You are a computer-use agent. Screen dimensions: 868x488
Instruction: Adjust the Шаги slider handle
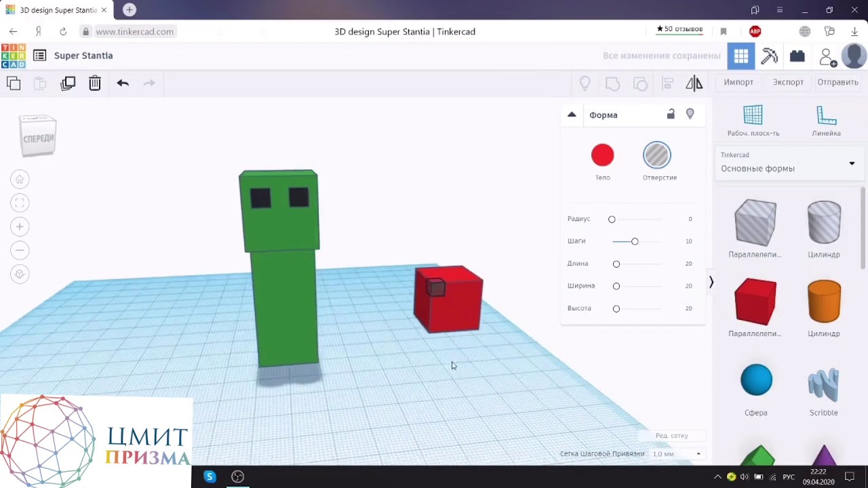point(635,241)
